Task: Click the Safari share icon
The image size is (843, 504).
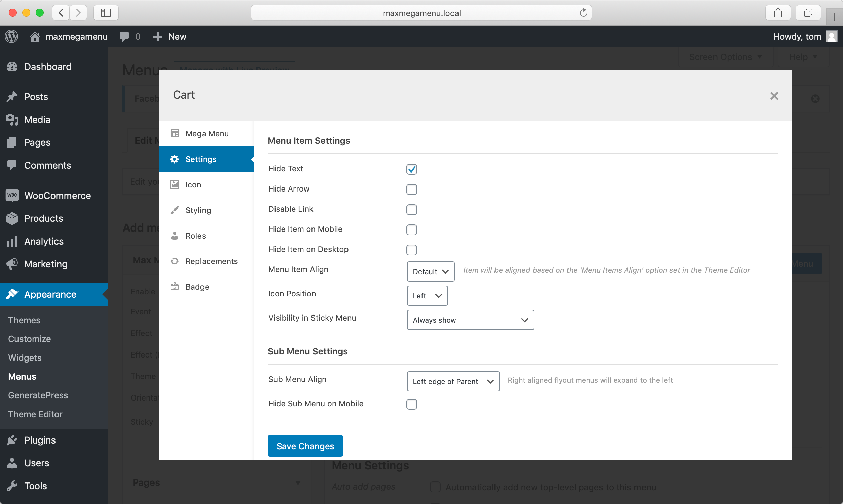Action: click(778, 13)
